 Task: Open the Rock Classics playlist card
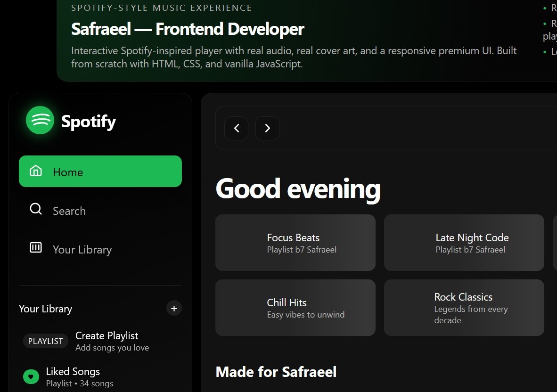[464, 307]
